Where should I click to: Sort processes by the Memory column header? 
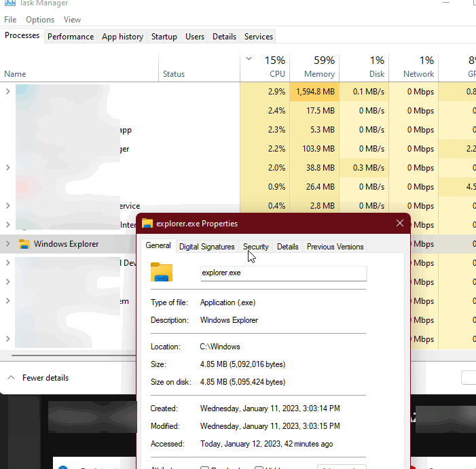tap(314, 67)
